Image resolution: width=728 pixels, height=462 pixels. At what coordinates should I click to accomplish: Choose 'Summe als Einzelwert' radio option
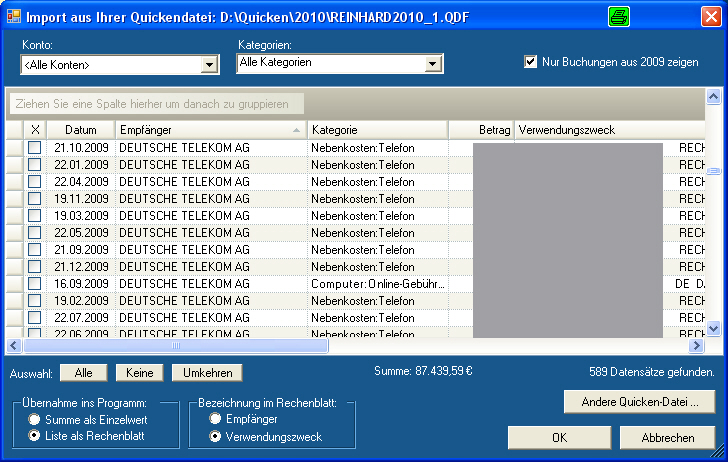pyautogui.click(x=34, y=419)
